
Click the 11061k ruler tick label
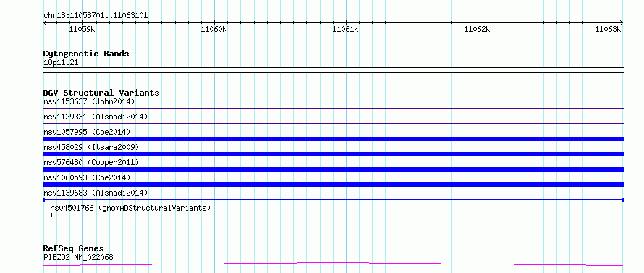[345, 29]
